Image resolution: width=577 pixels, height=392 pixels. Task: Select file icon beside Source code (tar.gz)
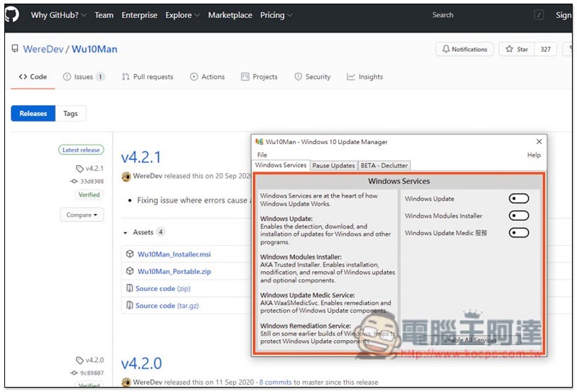point(130,306)
